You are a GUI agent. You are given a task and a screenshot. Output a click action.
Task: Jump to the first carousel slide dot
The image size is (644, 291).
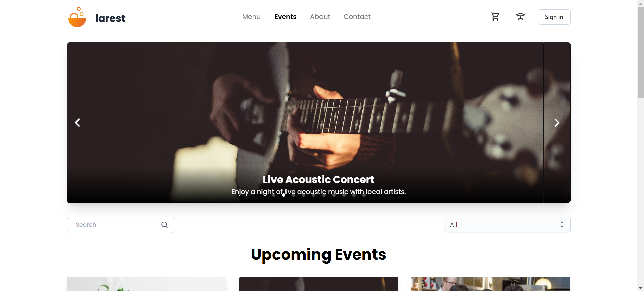tap(274, 195)
